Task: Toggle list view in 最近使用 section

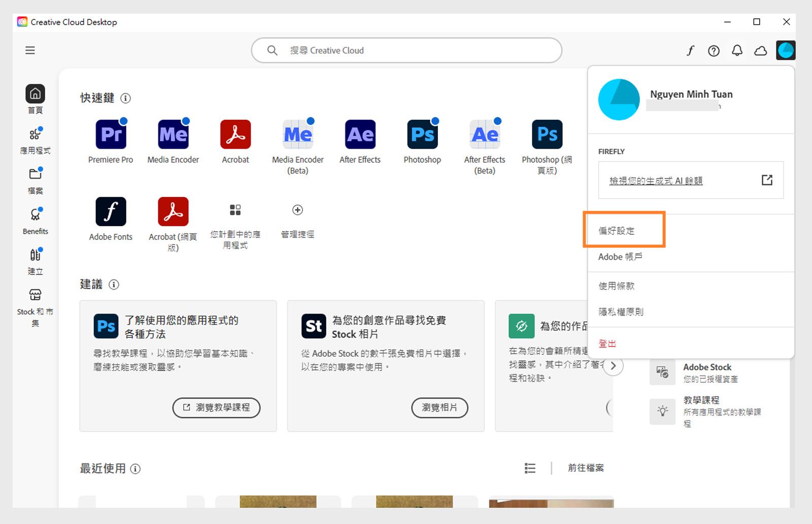Action: point(529,468)
